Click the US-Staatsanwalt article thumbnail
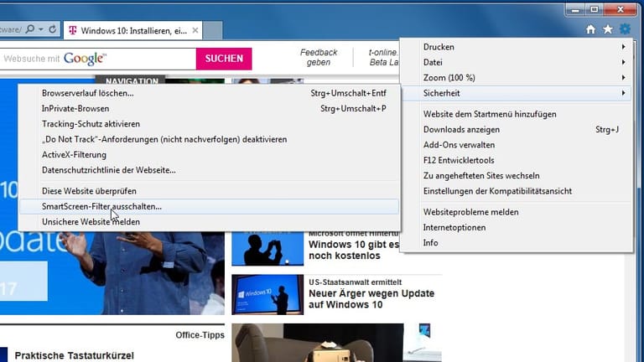The height and width of the screenshot is (362, 644). [267, 295]
